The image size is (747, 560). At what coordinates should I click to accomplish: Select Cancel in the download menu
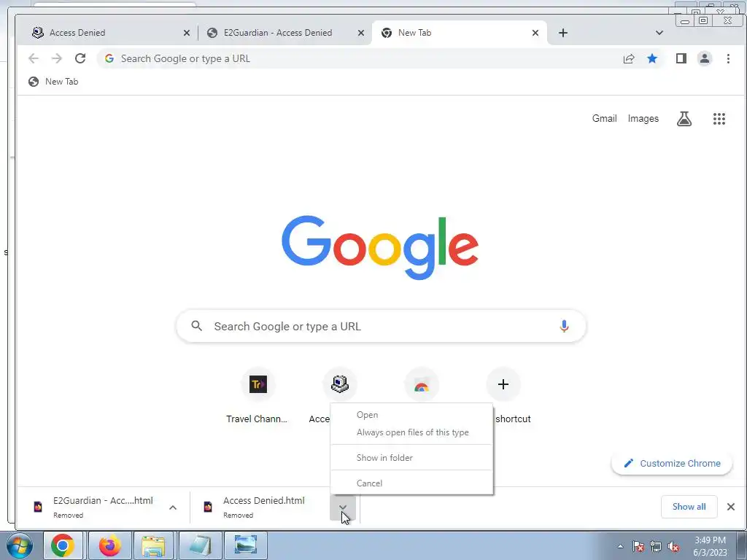coord(411,483)
